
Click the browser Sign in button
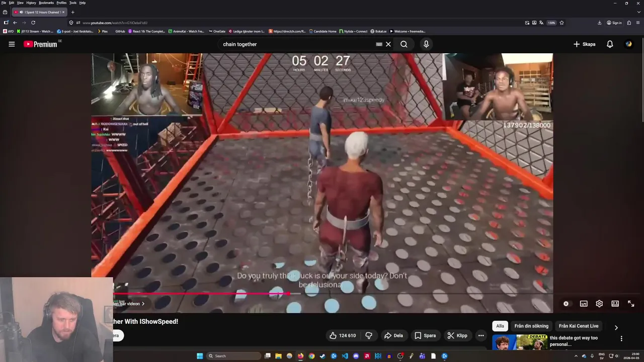click(x=614, y=23)
